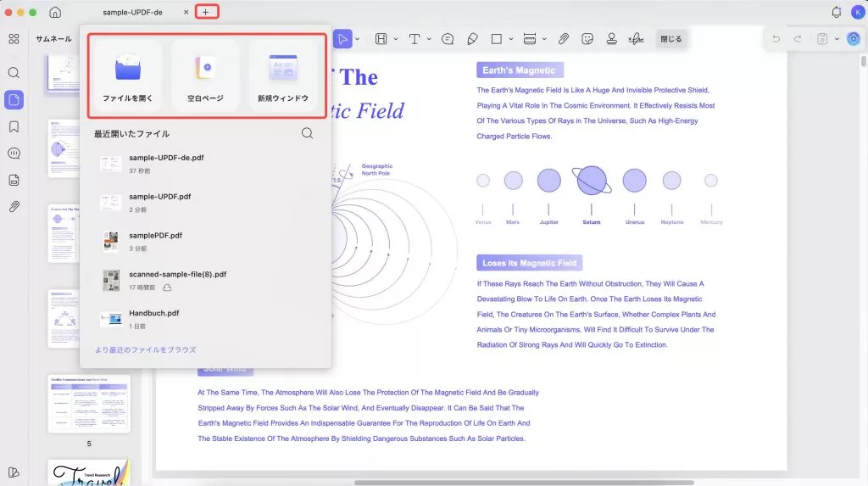
Task: Open the bookmarks panel icon
Action: point(14,127)
